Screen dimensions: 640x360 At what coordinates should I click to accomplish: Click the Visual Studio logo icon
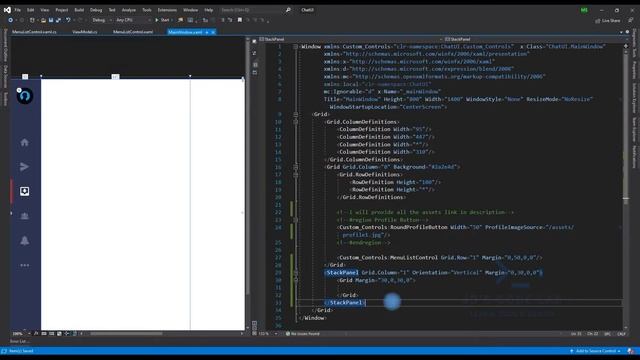7,10
